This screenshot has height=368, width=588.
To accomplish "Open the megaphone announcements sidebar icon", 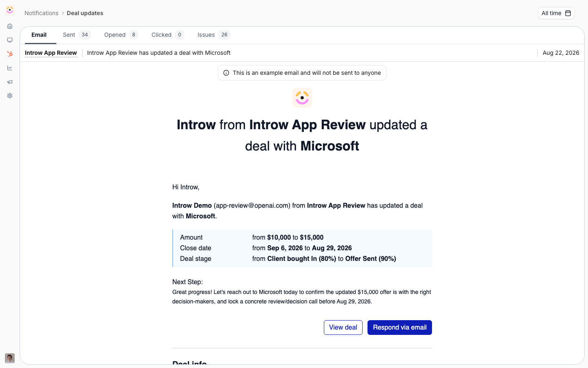I will point(10,82).
